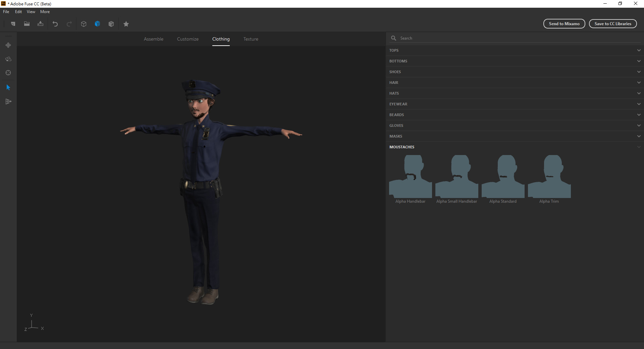Collapse the MOUSTACHES category
The image size is (644, 349).
click(515, 147)
